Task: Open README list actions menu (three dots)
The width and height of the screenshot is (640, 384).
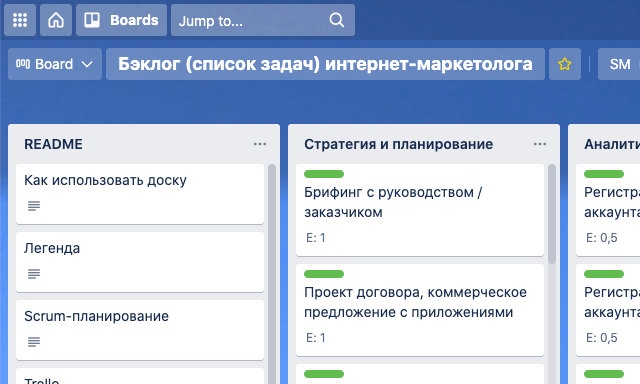Action: [x=260, y=144]
